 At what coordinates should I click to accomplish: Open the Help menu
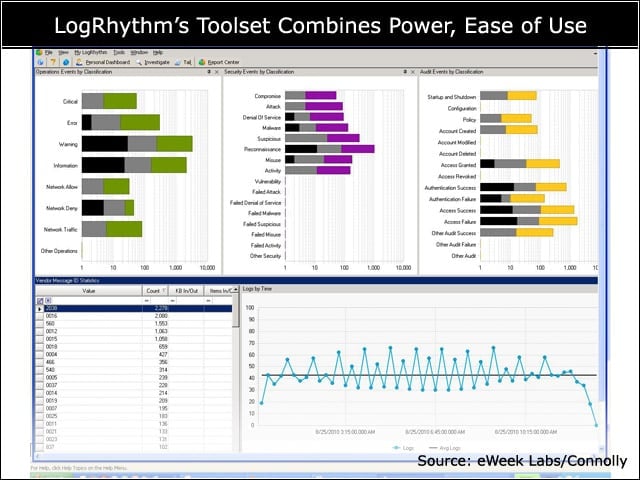click(x=158, y=52)
